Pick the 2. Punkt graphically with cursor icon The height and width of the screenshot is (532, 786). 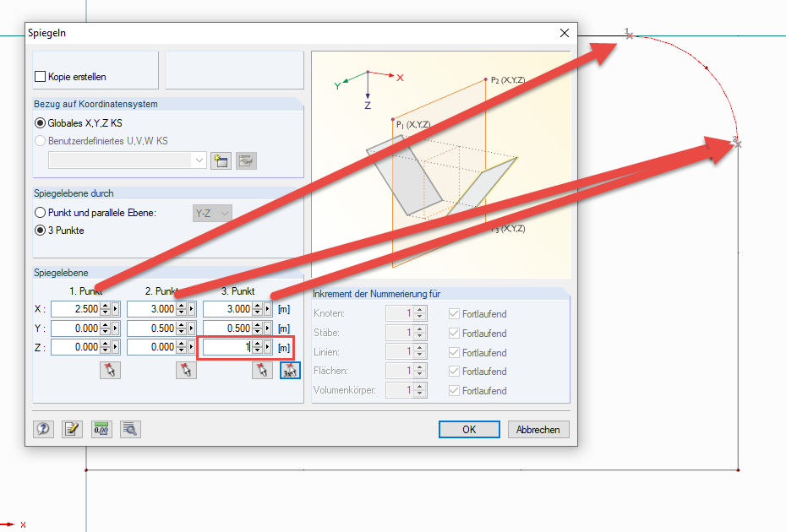click(x=186, y=370)
